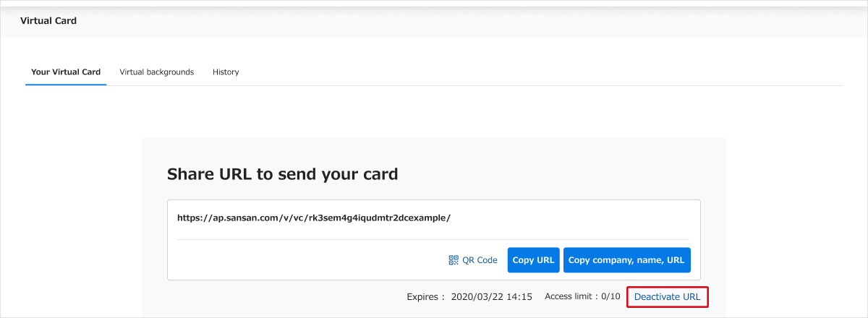This screenshot has width=868, height=318.
Task: Click the gray panel area above the heading
Action: pyautogui.click(x=434, y=150)
